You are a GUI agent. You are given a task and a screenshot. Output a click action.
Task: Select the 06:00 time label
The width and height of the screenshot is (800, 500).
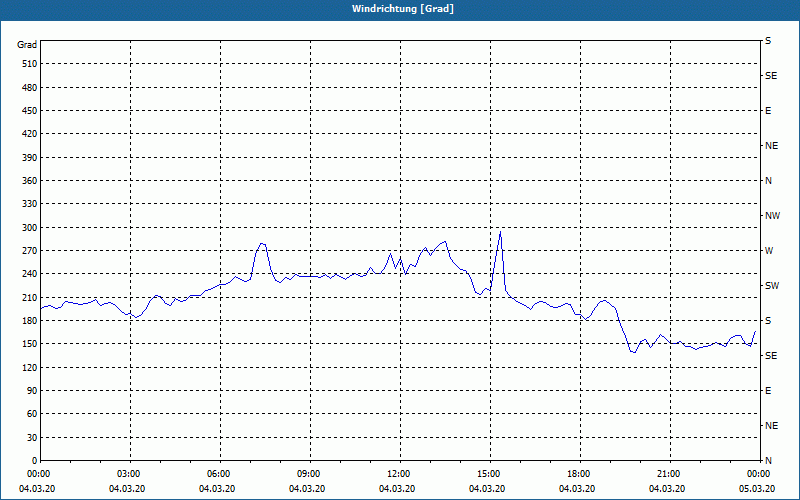point(220,474)
